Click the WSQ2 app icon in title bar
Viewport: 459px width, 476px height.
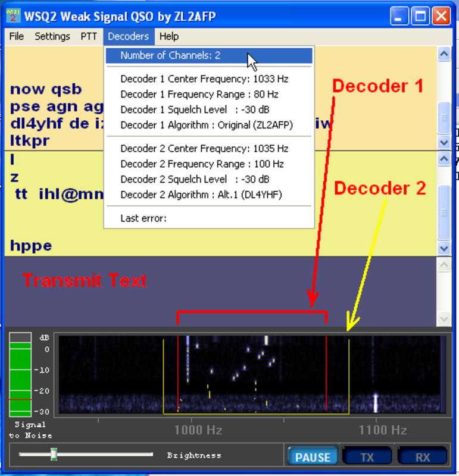pos(10,15)
